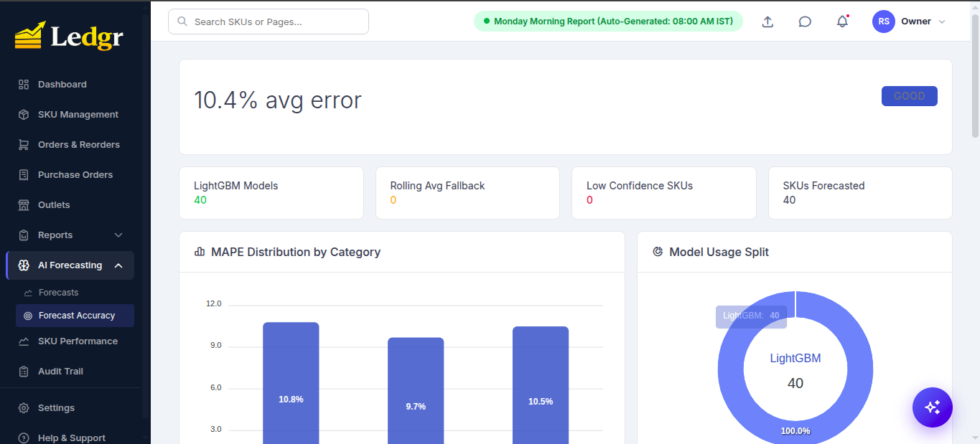The width and height of the screenshot is (980, 444).
Task: Click the 12.0 axis label
Action: tap(214, 304)
